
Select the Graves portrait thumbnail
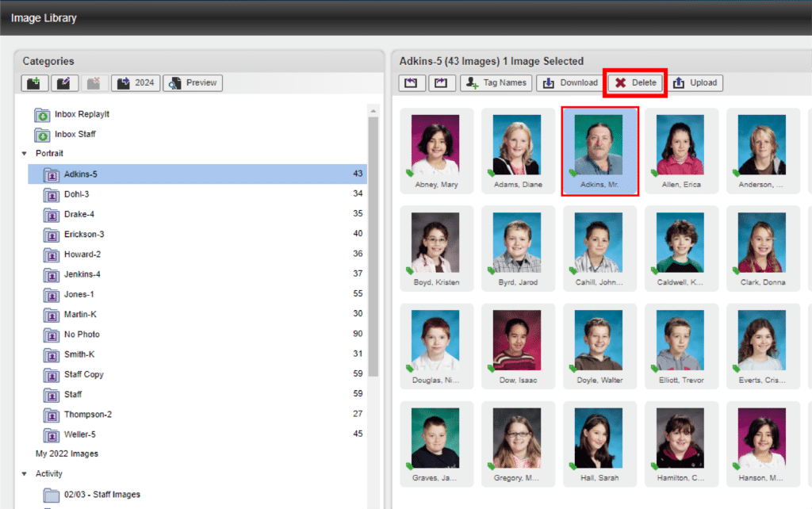(x=436, y=444)
